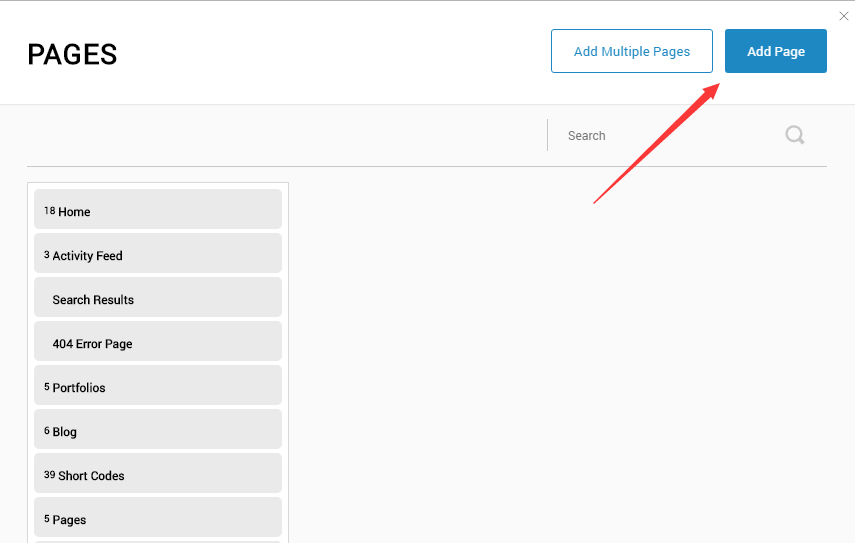Close the Pages dialog with the X

pos(843,16)
